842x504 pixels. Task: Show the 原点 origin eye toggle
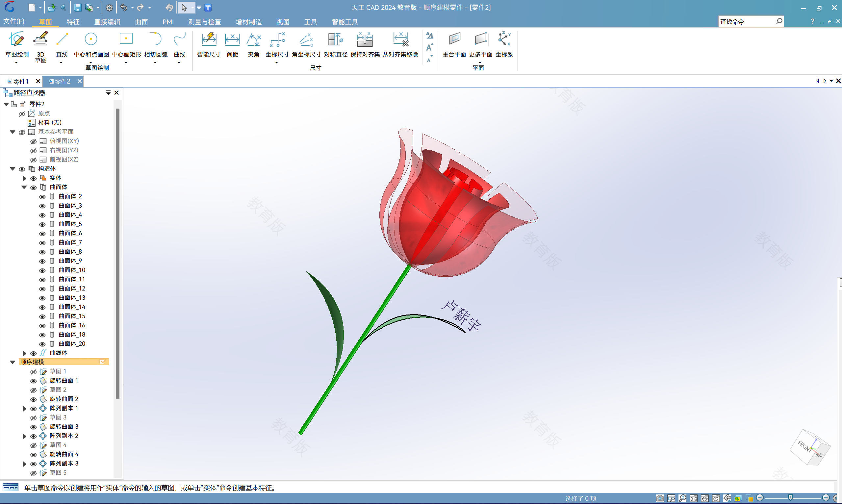tap(22, 114)
